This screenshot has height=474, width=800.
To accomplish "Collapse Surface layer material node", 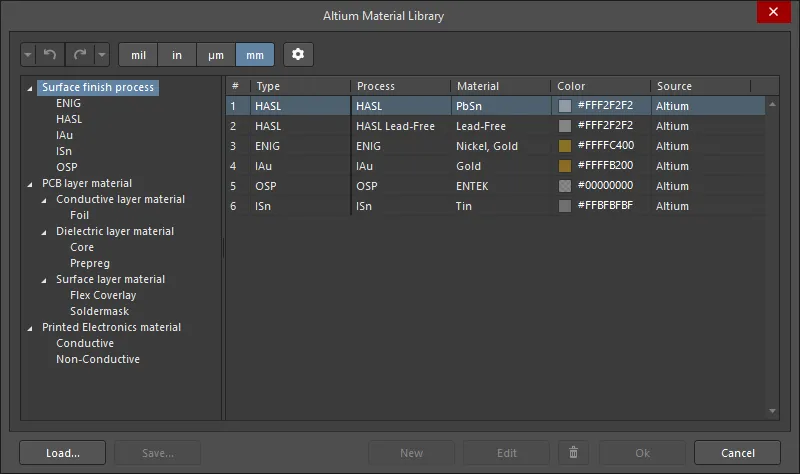I will [x=44, y=280].
